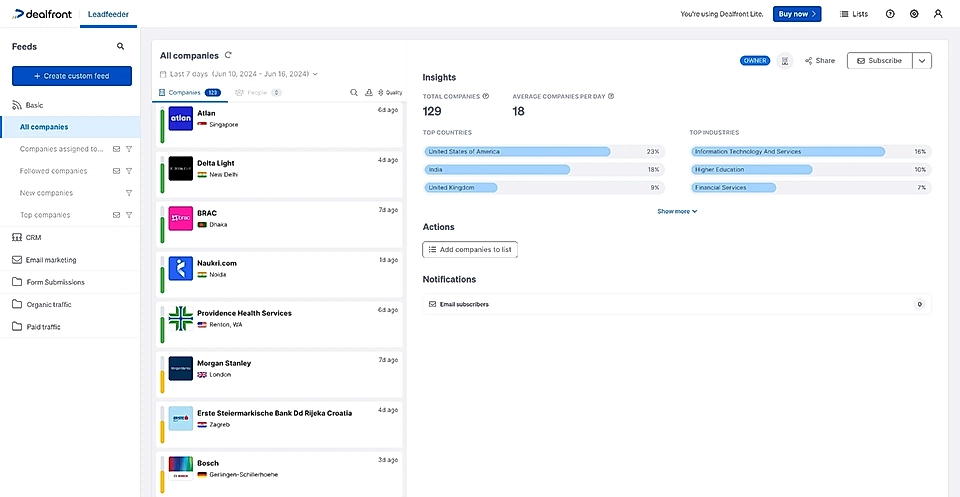Click Create custom feed button
This screenshot has height=497, width=960.
[72, 76]
